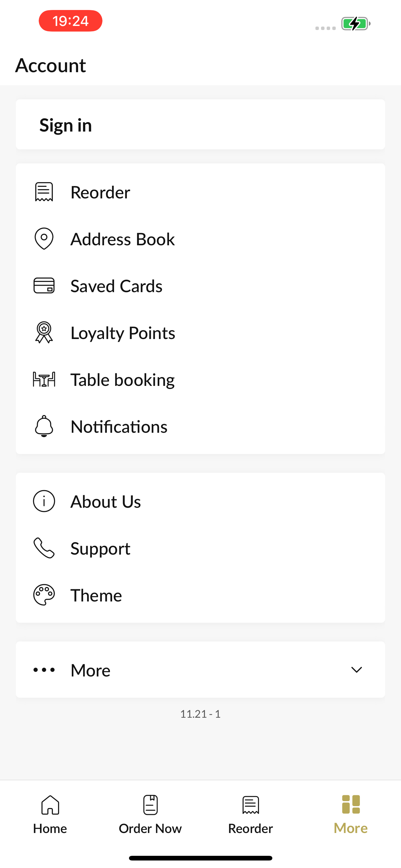The width and height of the screenshot is (401, 868).
Task: Tap the three-dots More row label
Action: tap(90, 670)
